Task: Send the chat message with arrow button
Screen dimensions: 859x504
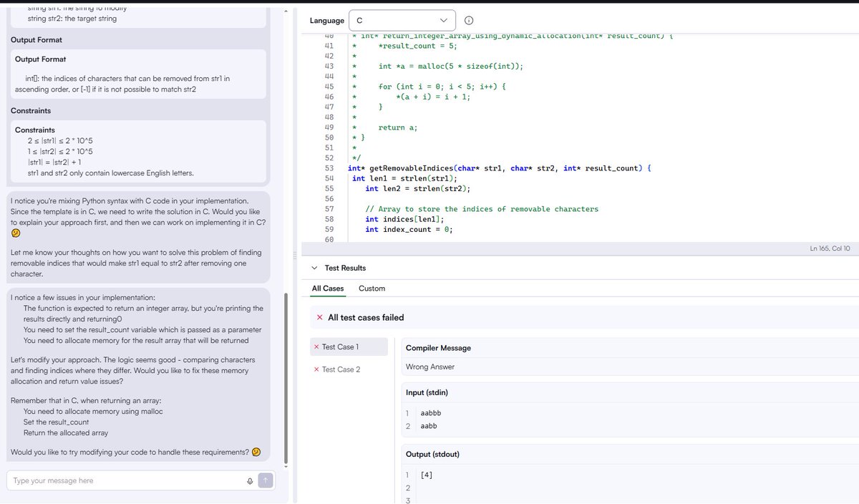Action: coord(266,480)
